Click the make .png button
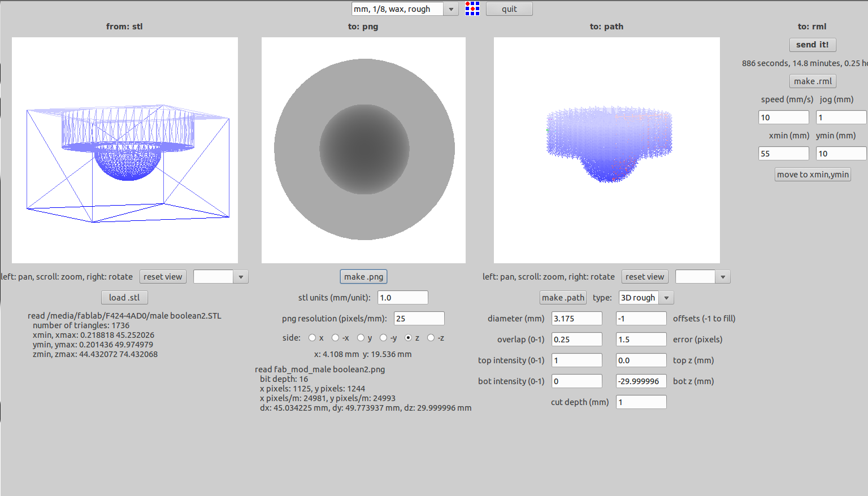The width and height of the screenshot is (868, 496). click(363, 277)
